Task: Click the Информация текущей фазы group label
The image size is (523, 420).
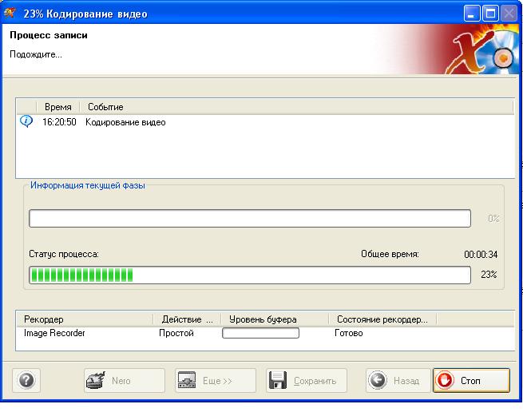Action: pyautogui.click(x=88, y=185)
